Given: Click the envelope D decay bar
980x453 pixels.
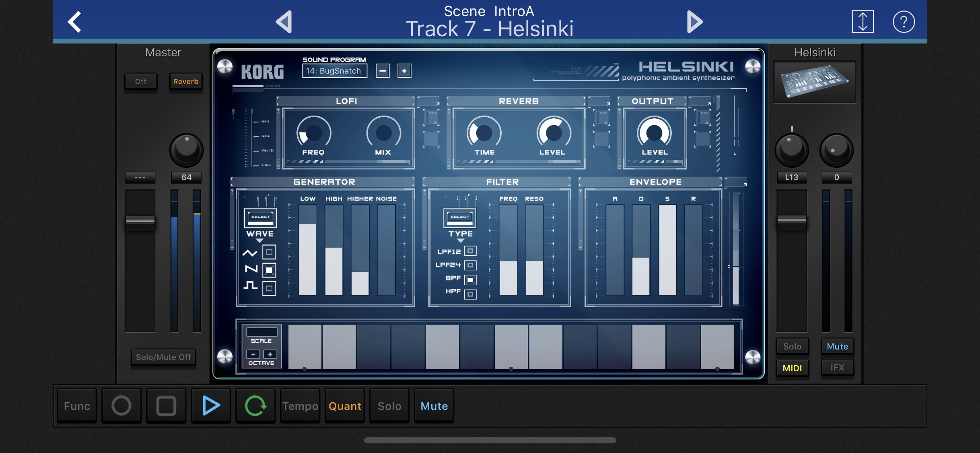Looking at the screenshot, I should click(641, 250).
